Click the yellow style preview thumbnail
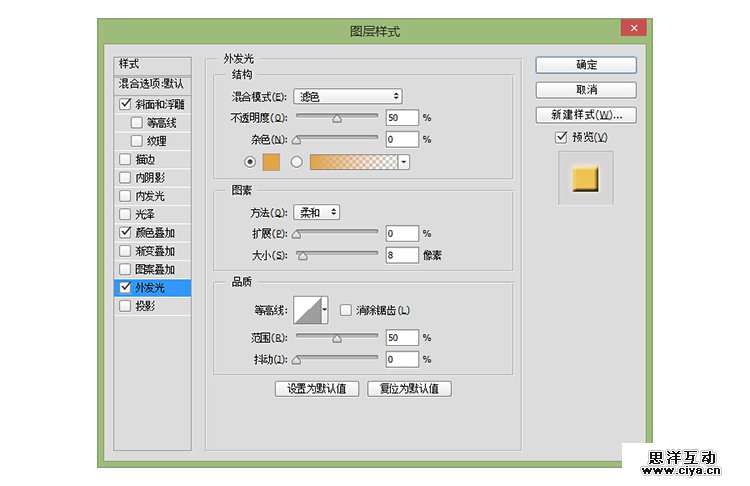 585,178
